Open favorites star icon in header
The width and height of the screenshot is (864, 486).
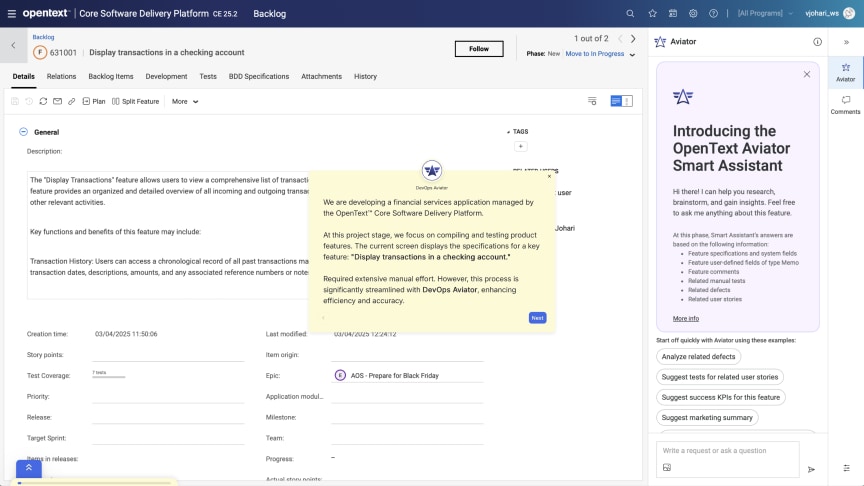pyautogui.click(x=652, y=14)
